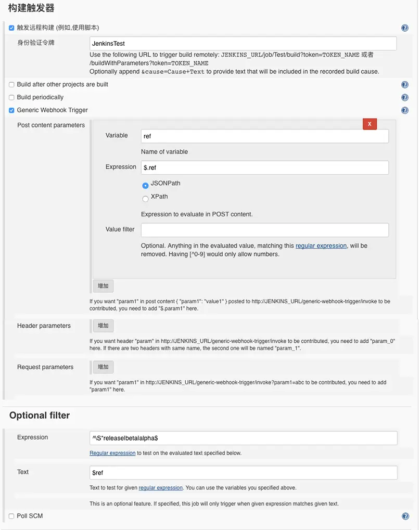This screenshot has width=420, height=530.
Task: Focus the Optional filter Expression field
Action: pyautogui.click(x=244, y=438)
